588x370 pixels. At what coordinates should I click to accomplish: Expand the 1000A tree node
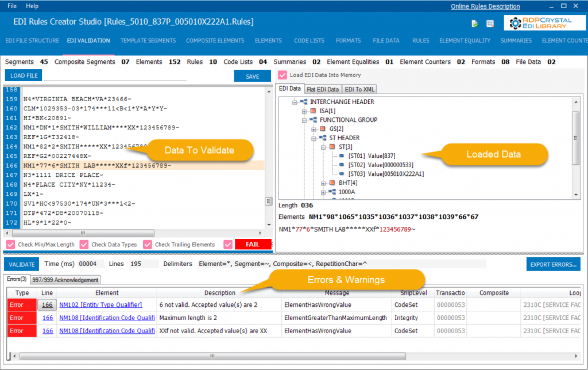tap(322, 191)
